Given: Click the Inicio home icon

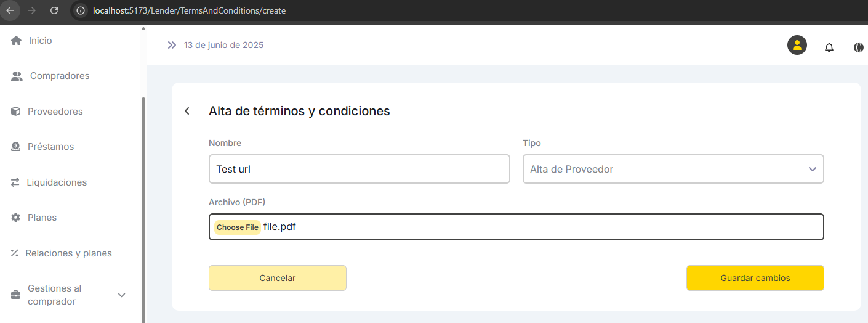Looking at the screenshot, I should (16, 41).
